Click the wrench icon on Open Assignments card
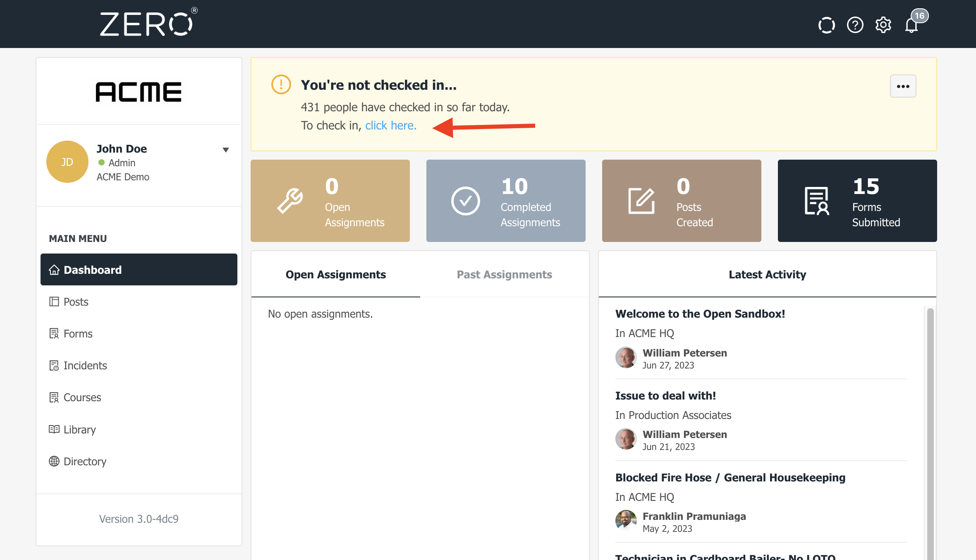 (x=290, y=201)
